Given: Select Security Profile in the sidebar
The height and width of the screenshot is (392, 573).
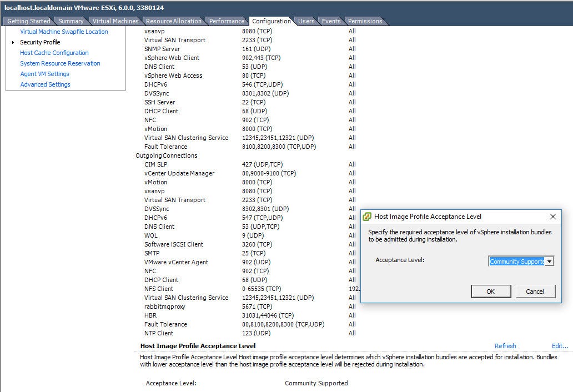Looking at the screenshot, I should [x=40, y=42].
